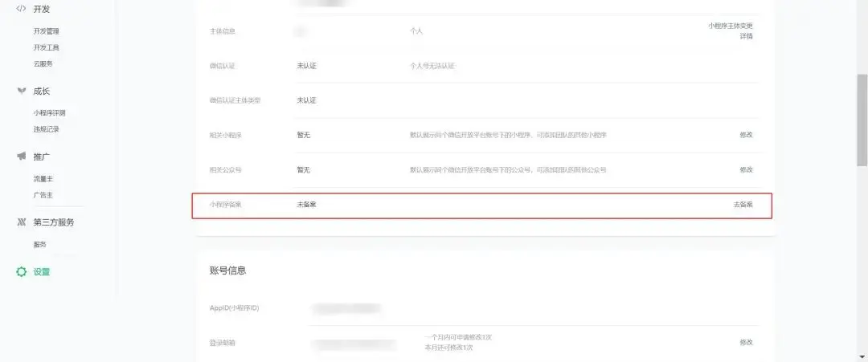The width and height of the screenshot is (868, 362).
Task: Select 广告主 in the sidebar
Action: 43,195
